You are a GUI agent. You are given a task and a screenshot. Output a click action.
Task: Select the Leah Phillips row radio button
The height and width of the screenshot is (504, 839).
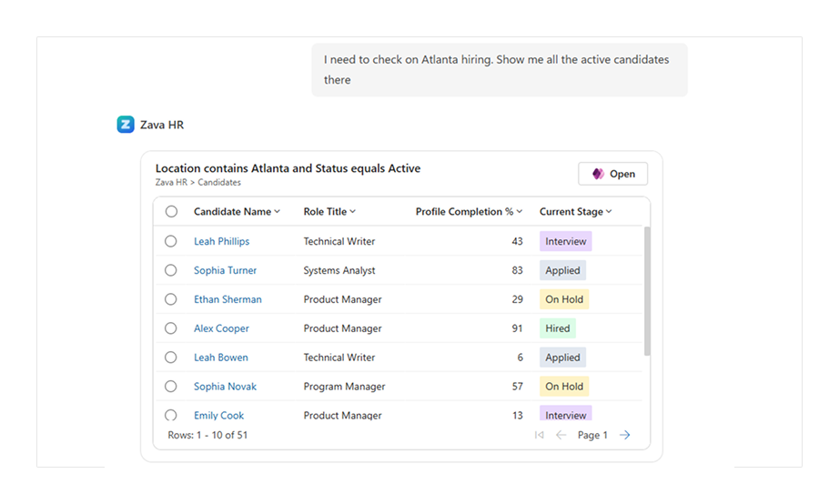click(171, 241)
